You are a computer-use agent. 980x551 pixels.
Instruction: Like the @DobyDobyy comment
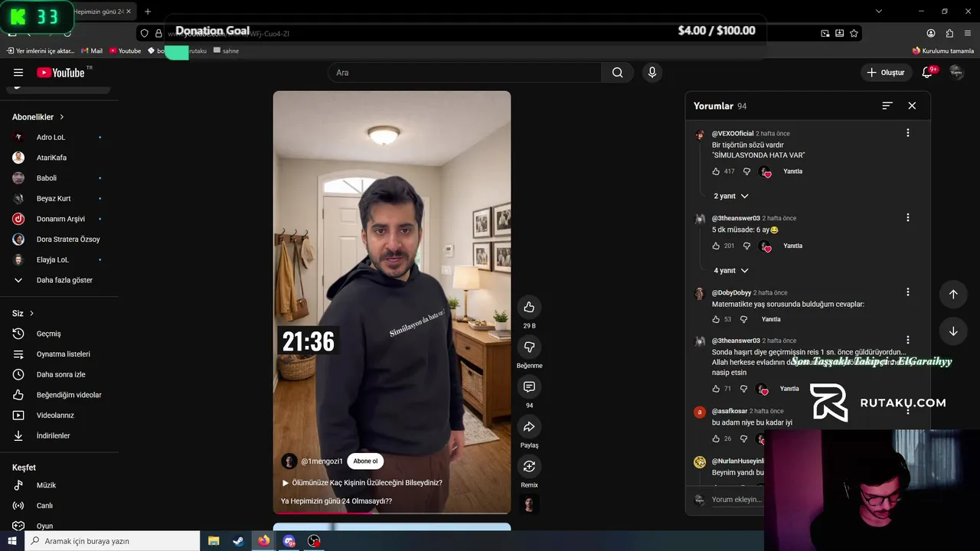tap(716, 319)
